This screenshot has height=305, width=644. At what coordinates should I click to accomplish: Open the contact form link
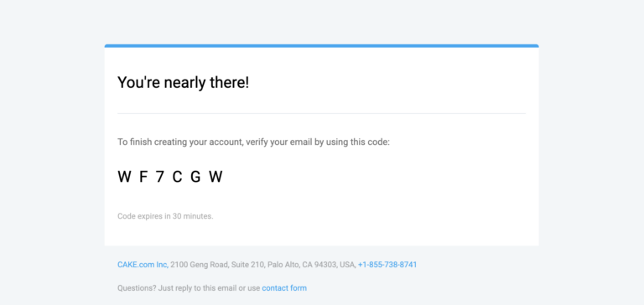tap(284, 288)
